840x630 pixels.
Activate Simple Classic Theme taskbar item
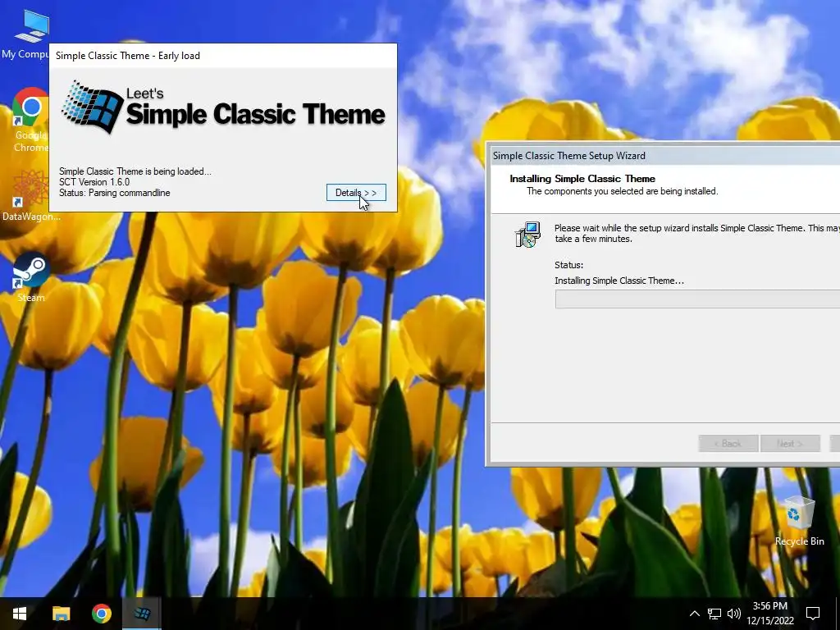pos(142,614)
